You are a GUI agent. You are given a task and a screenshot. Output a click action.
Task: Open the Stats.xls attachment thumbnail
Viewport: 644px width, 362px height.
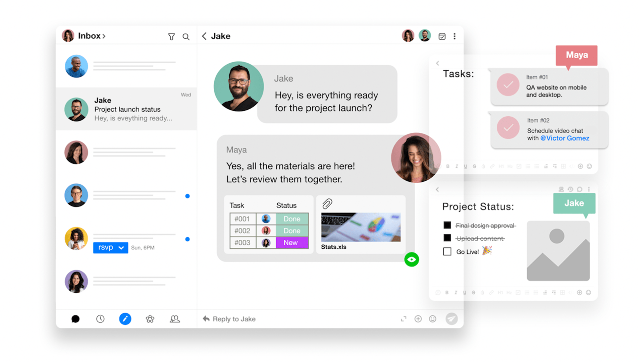361,227
